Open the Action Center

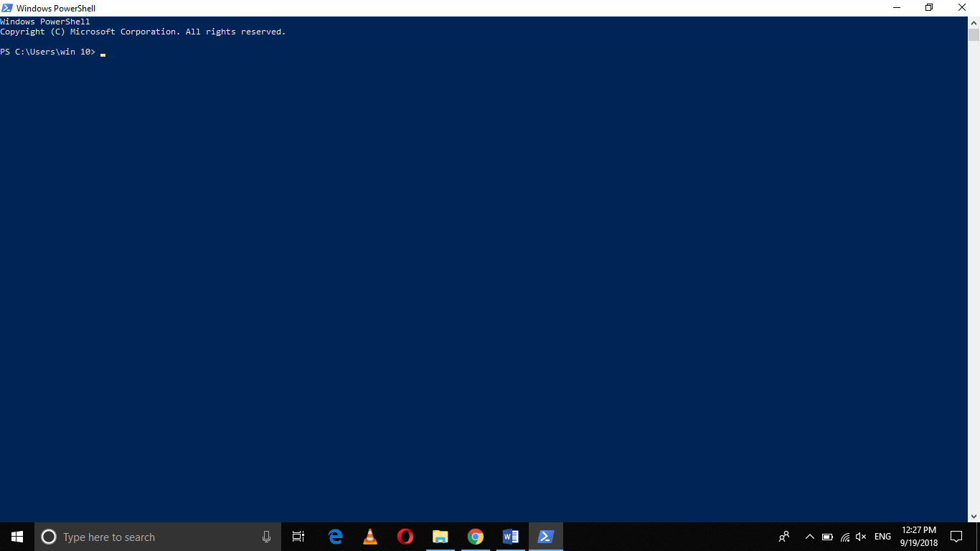tap(956, 536)
